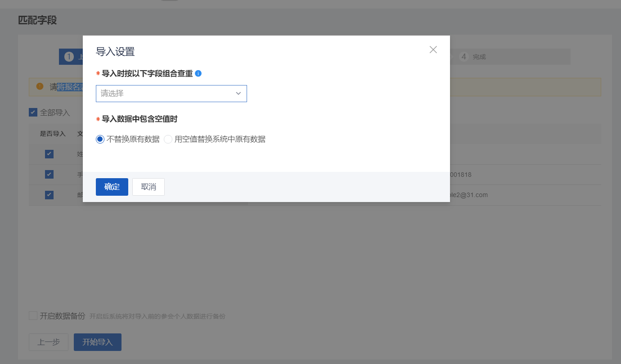This screenshot has width=621, height=364.
Task: Select the 用空值替换系统中原有数据 radio option
Action: point(168,139)
